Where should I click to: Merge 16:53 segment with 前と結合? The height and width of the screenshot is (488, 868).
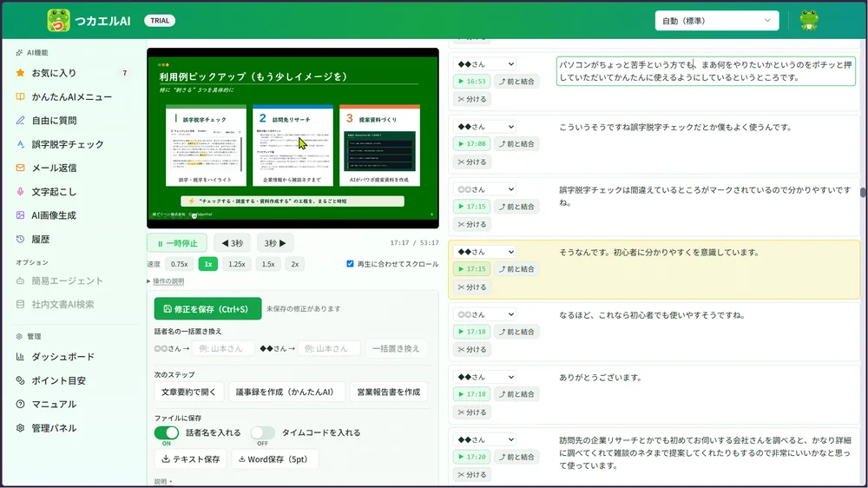516,82
